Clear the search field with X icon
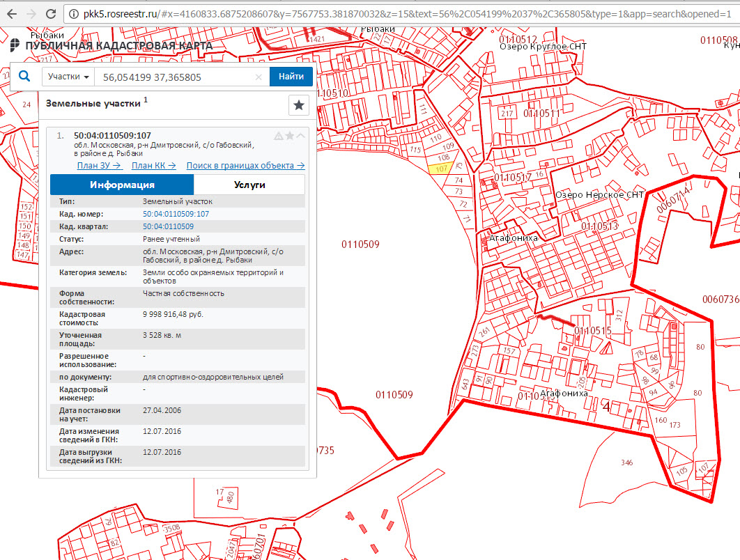740x560 pixels. click(258, 77)
